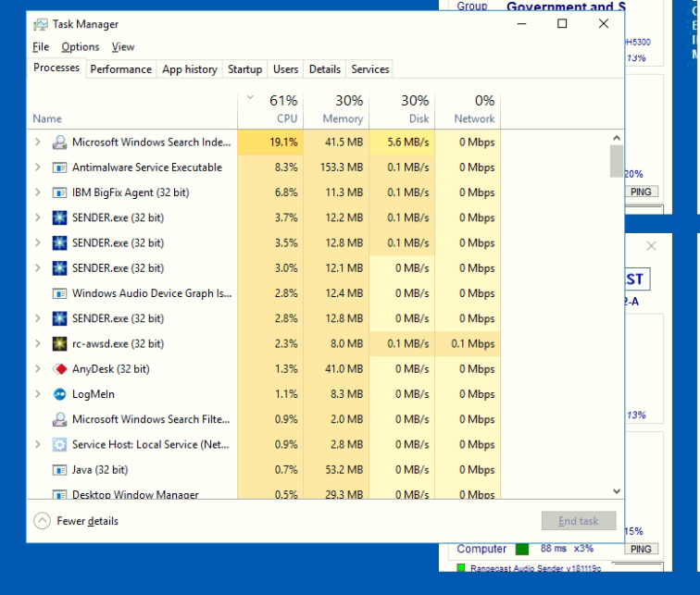This screenshot has height=595, width=700.
Task: Select the 41.0 MB AnyDesk memory cell
Action: click(336, 369)
